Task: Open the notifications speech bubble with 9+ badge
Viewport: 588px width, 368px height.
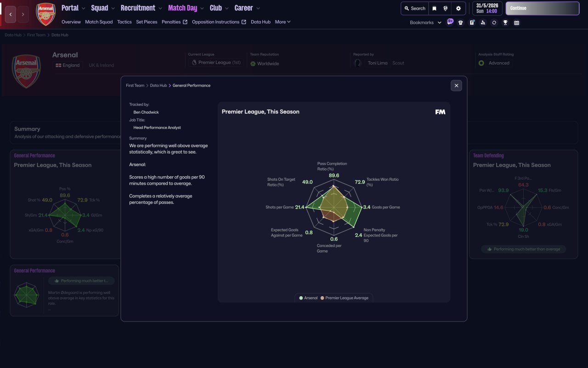Action: coord(450,22)
